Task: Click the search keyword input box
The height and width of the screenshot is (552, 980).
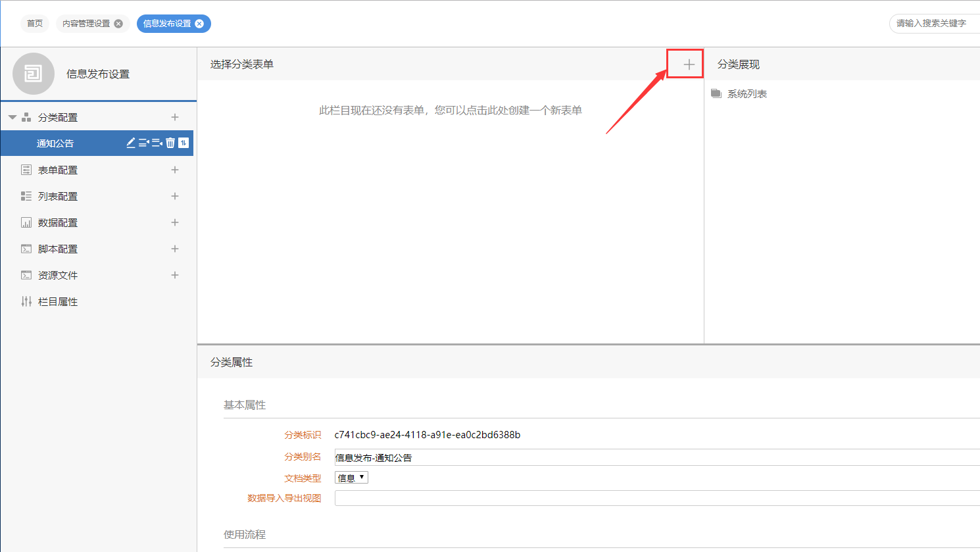Action: 934,24
